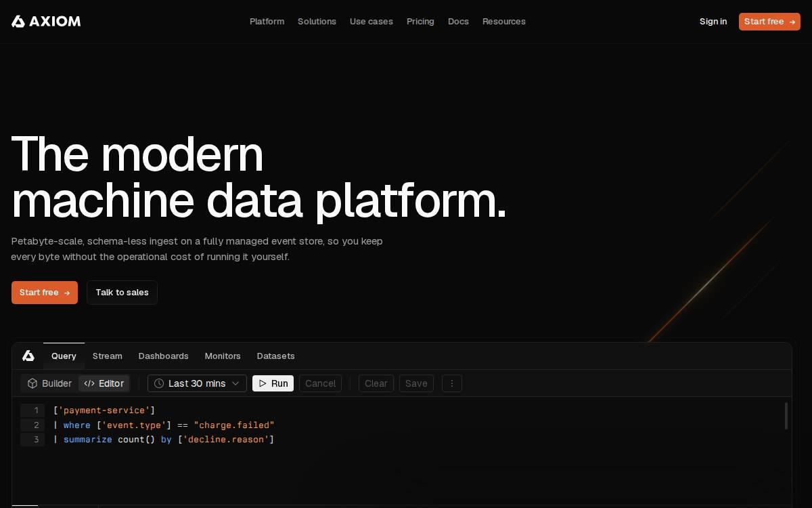This screenshot has width=812, height=508.
Task: Switch to the Stream tab
Action: (108, 356)
